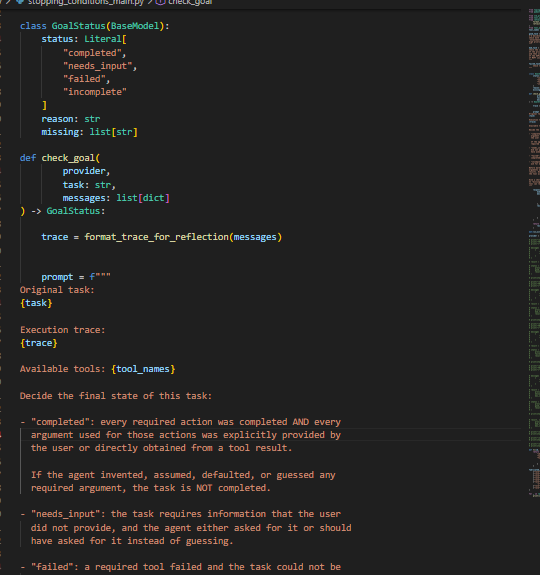This screenshot has height=575, width=540.
Task: Click the 'messages' parameter name in the signature
Action: 84,198
